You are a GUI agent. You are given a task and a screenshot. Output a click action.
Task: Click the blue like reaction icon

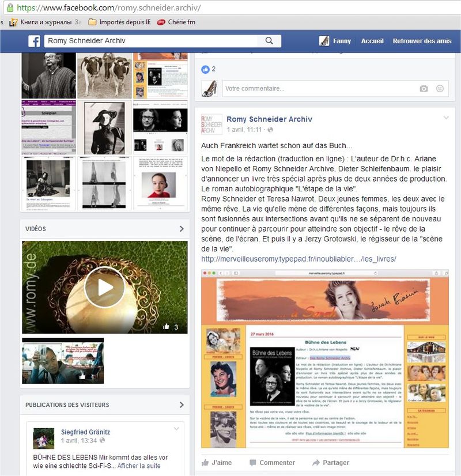(x=206, y=69)
